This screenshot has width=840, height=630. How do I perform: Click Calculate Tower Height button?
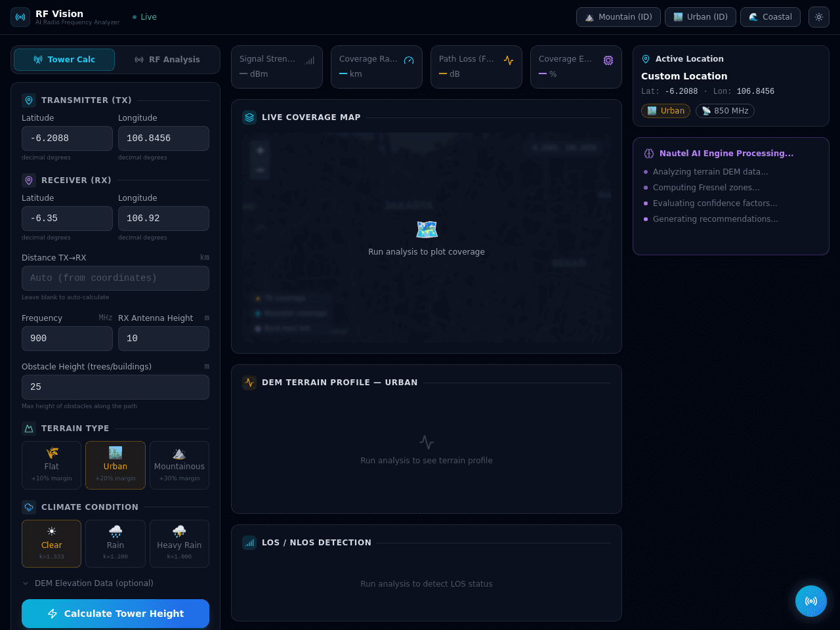point(115,614)
